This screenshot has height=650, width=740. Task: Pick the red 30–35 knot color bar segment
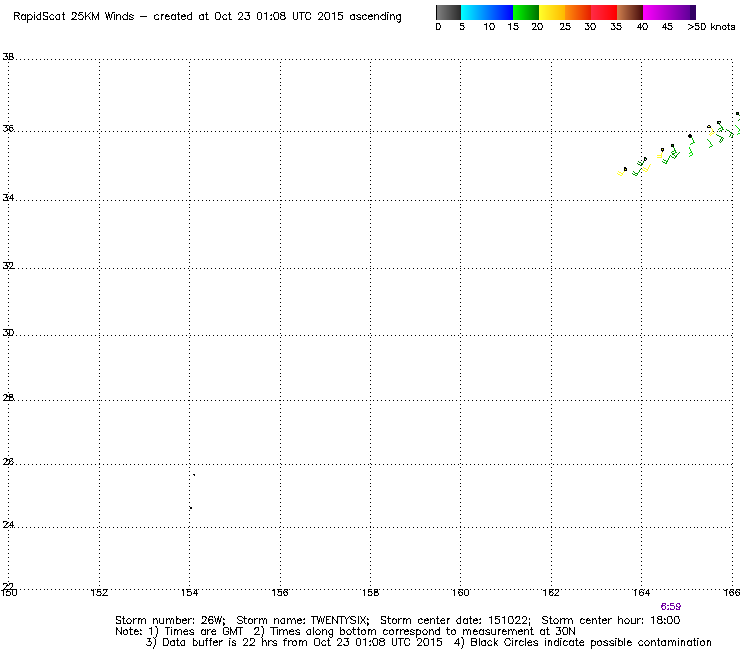pyautogui.click(x=604, y=12)
